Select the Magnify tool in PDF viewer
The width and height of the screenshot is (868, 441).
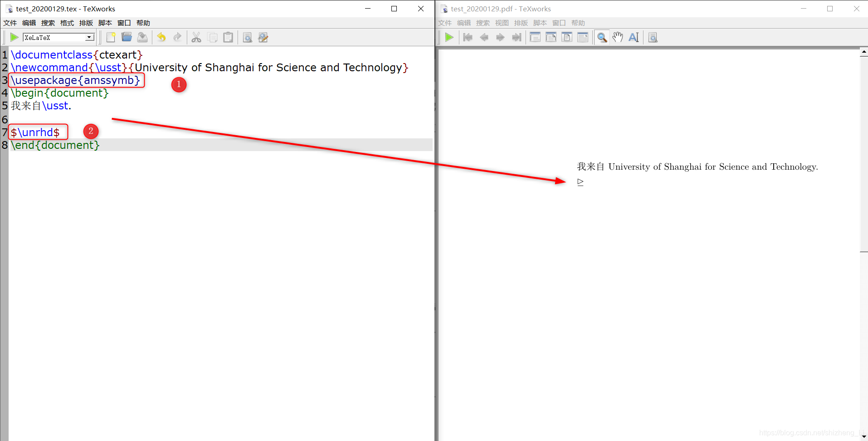[602, 37]
